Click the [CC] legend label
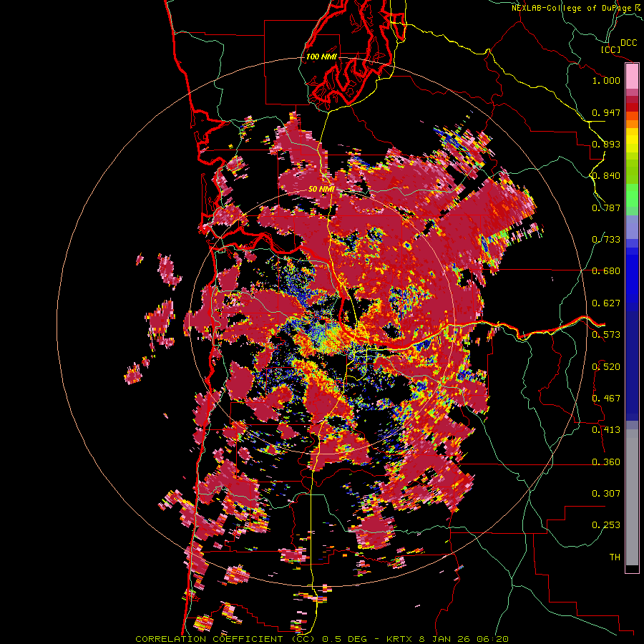 610,49
